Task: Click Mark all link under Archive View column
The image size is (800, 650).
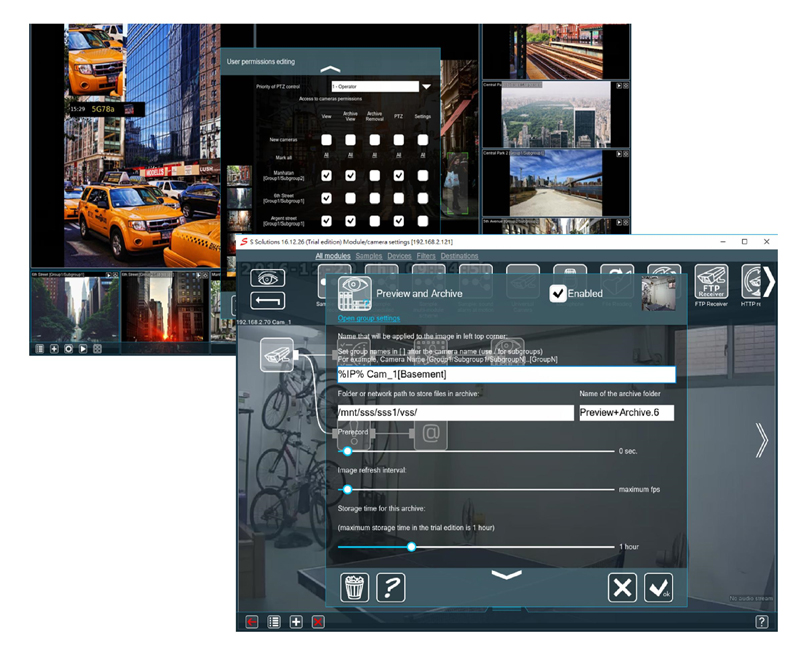Action: coord(351,155)
